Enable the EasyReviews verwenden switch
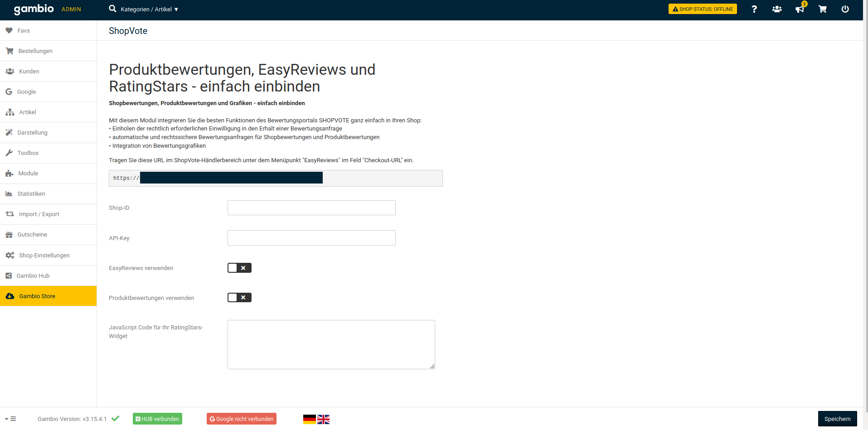The image size is (868, 430). 239,268
